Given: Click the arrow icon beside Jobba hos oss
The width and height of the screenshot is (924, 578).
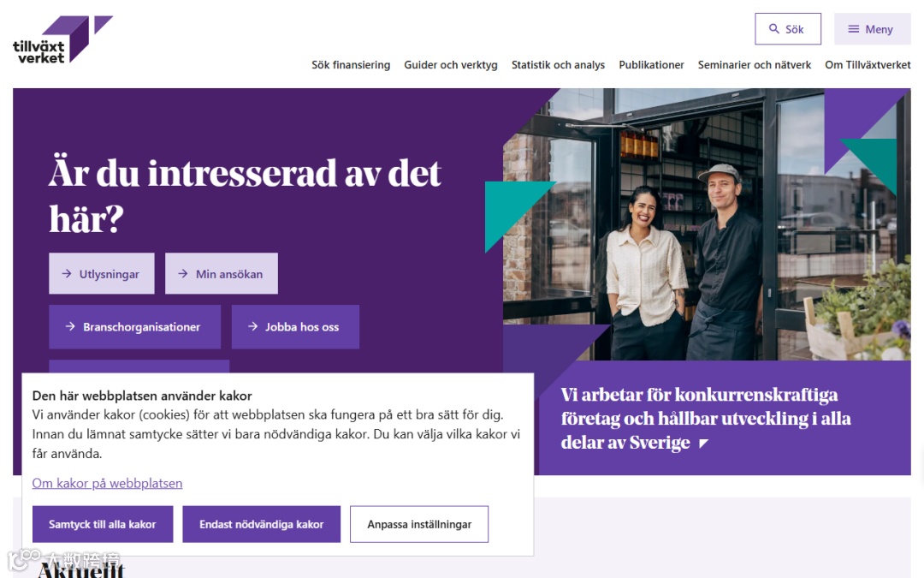Looking at the screenshot, I should (x=252, y=326).
